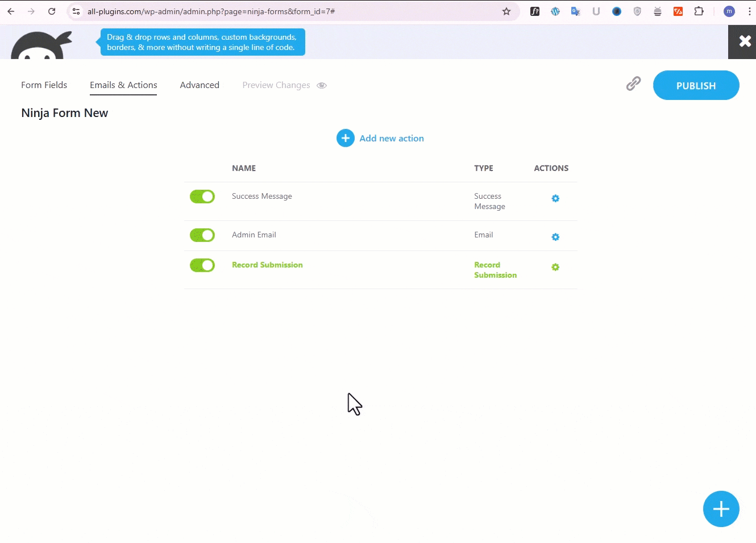Open settings gear for Success Message action
756x543 pixels.
click(x=555, y=198)
